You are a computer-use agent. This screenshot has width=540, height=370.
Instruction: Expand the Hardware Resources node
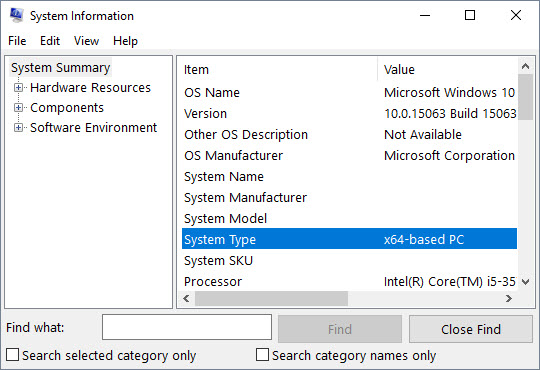[x=18, y=88]
